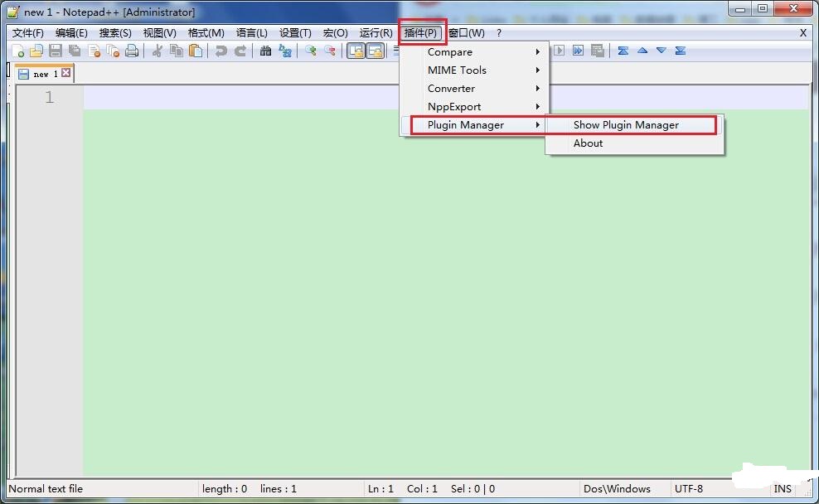Open the ? help menu
This screenshot has width=819, height=504.
[x=499, y=33]
